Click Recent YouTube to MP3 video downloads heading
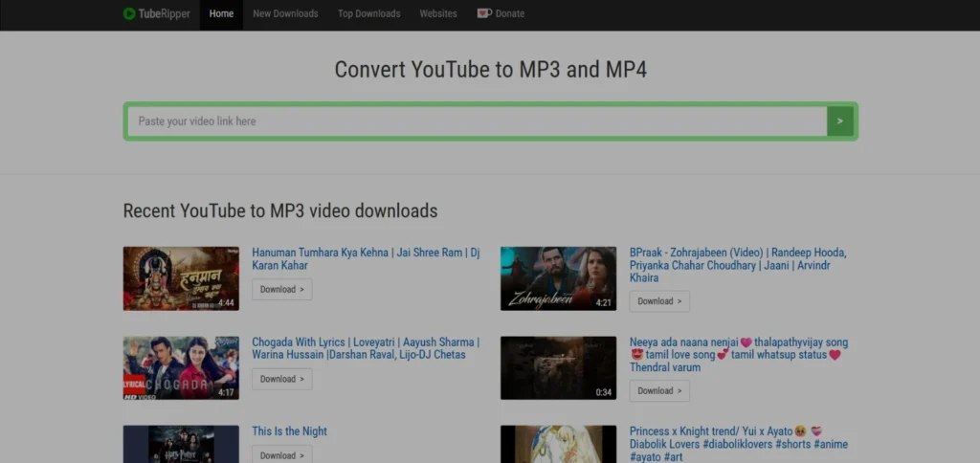Image resolution: width=980 pixels, height=463 pixels. click(280, 210)
